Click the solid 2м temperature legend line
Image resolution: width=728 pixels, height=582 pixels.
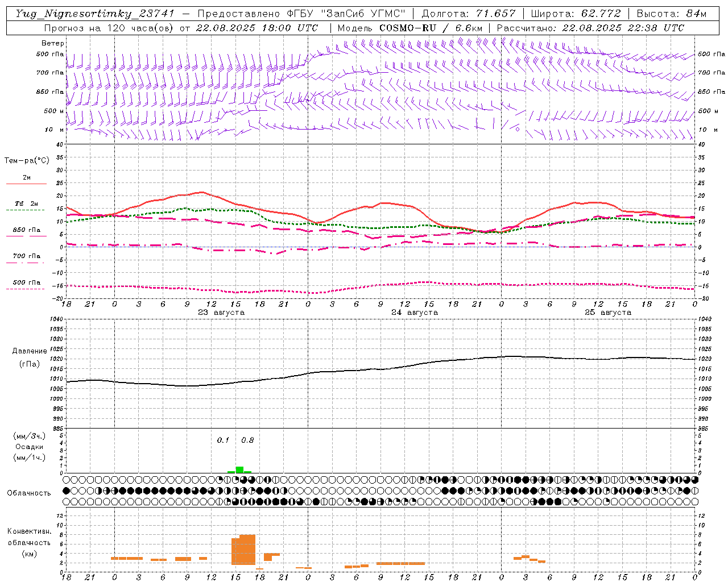(x=26, y=184)
